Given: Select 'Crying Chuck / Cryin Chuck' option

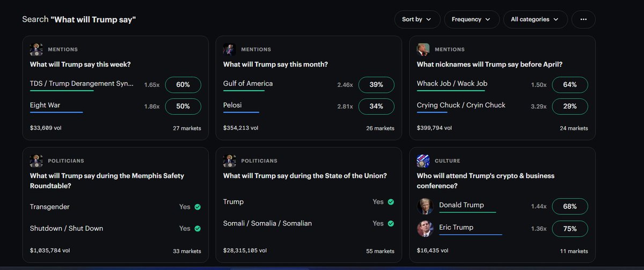Looking at the screenshot, I should [461, 105].
